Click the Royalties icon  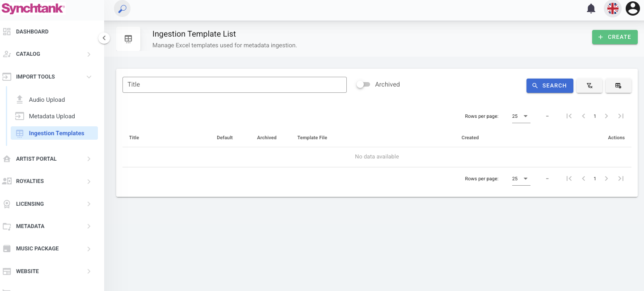7,181
